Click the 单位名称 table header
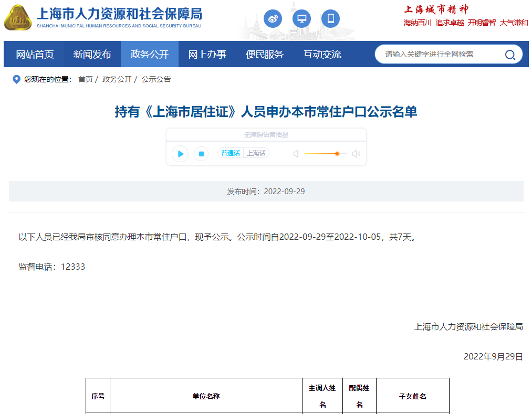The height and width of the screenshot is (414, 532). coord(206,396)
